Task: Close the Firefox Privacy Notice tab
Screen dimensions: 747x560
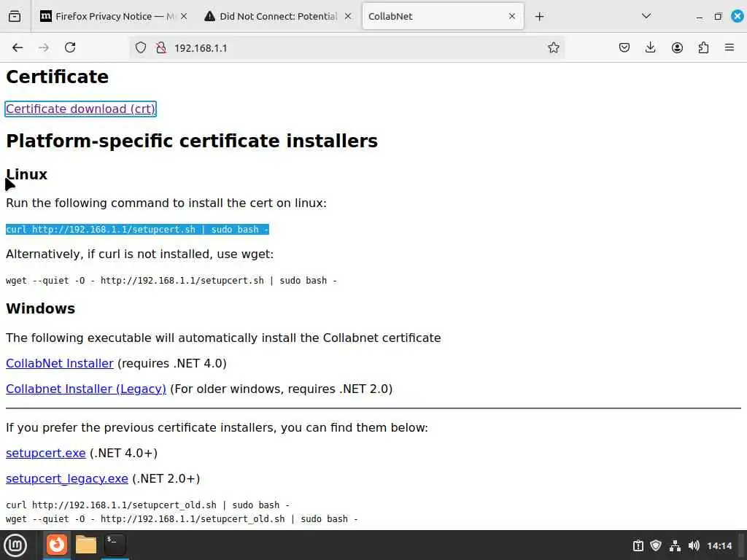Action: pyautogui.click(x=184, y=16)
